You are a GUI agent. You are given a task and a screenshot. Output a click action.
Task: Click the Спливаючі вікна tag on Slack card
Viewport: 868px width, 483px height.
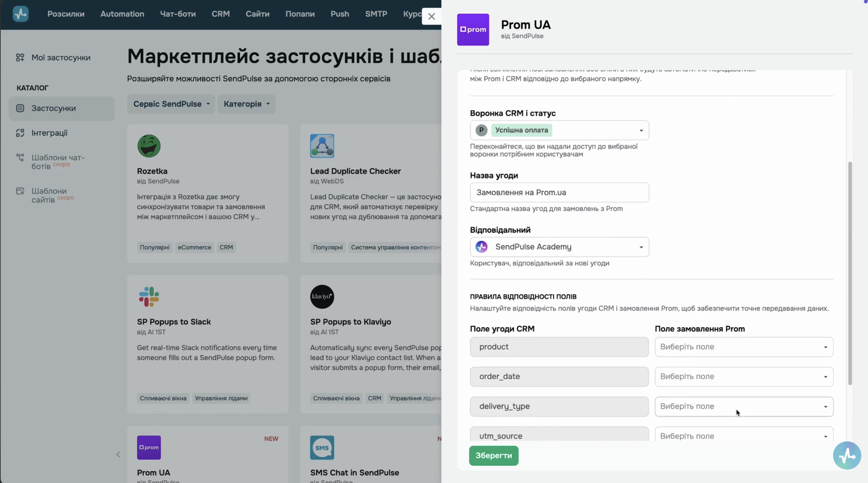coord(163,398)
